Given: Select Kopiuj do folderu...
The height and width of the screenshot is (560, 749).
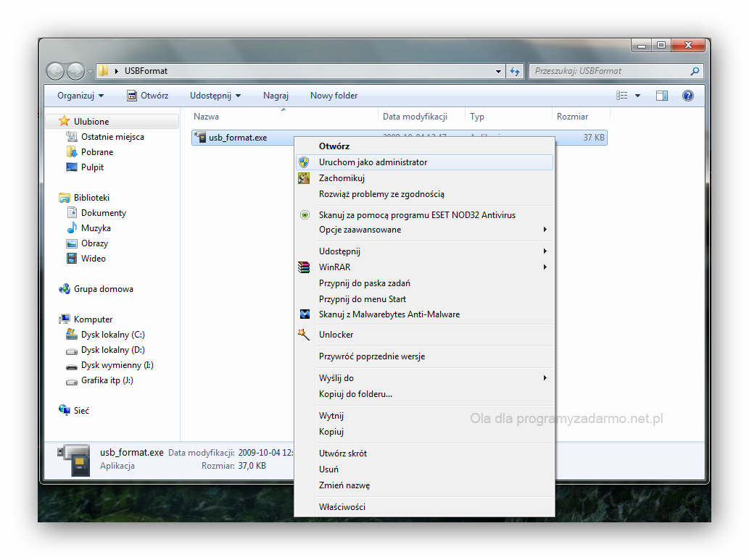Looking at the screenshot, I should (x=424, y=394).
